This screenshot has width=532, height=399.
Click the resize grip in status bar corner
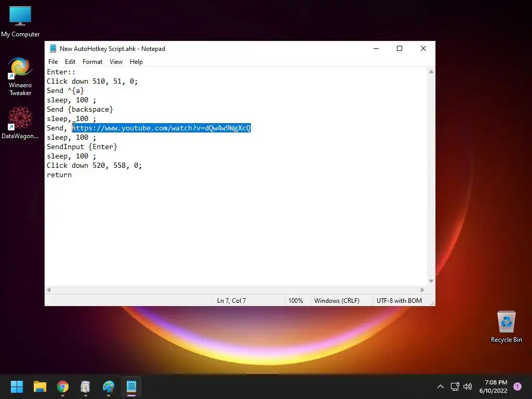(432, 303)
